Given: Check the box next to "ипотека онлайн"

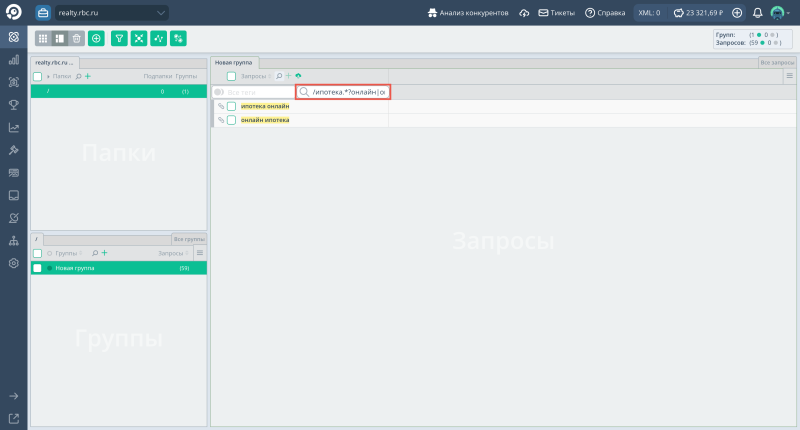Looking at the screenshot, I should tap(231, 106).
